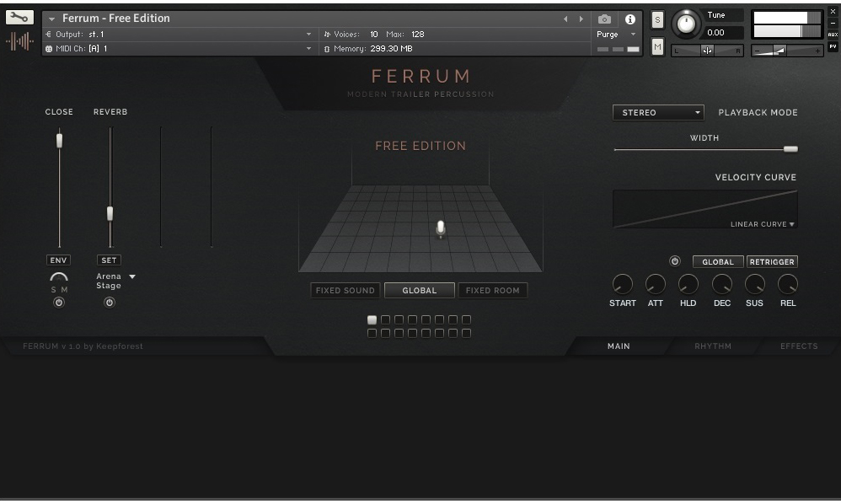Image resolution: width=841 pixels, height=504 pixels.
Task: Close the instrument with the X button
Action: 833,11
